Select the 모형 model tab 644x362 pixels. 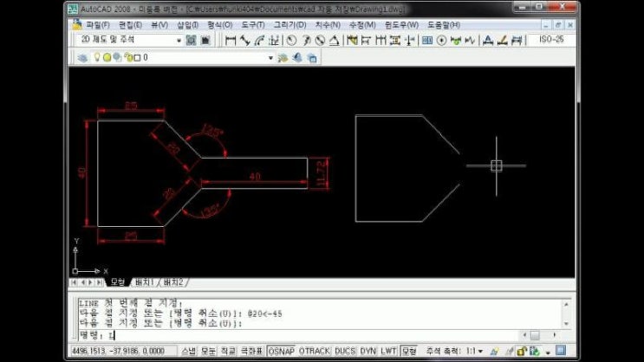[118, 282]
